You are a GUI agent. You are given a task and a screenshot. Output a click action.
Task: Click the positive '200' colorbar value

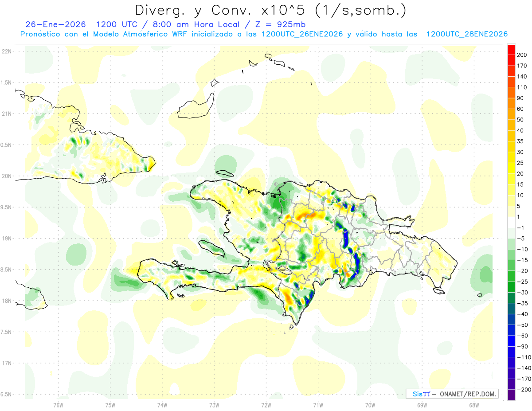point(523,55)
